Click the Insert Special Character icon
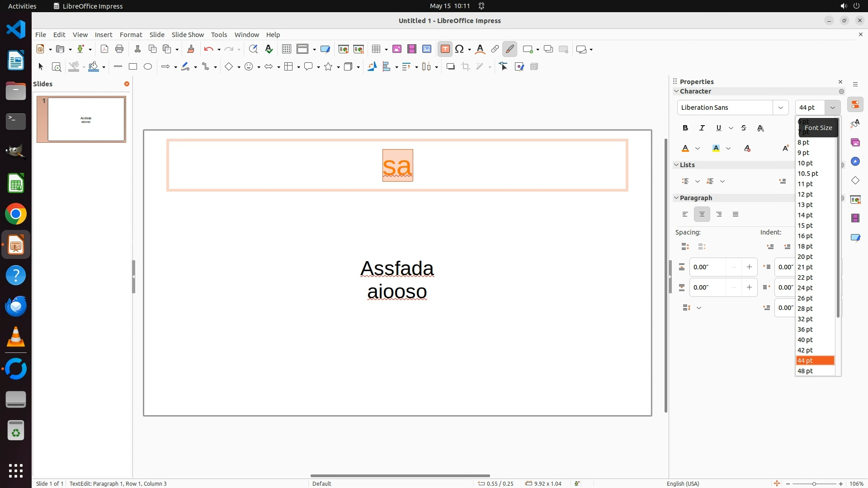The height and width of the screenshot is (488, 868). click(460, 49)
